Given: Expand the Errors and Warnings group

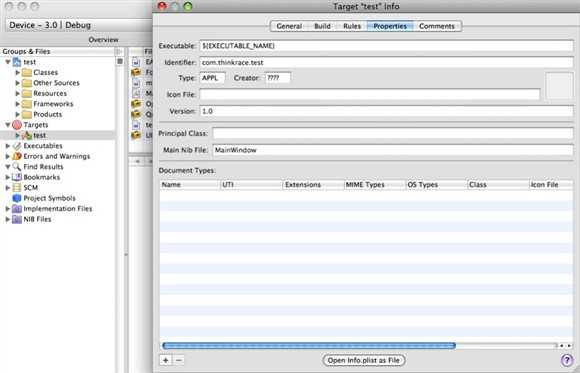Looking at the screenshot, I should coord(8,156).
